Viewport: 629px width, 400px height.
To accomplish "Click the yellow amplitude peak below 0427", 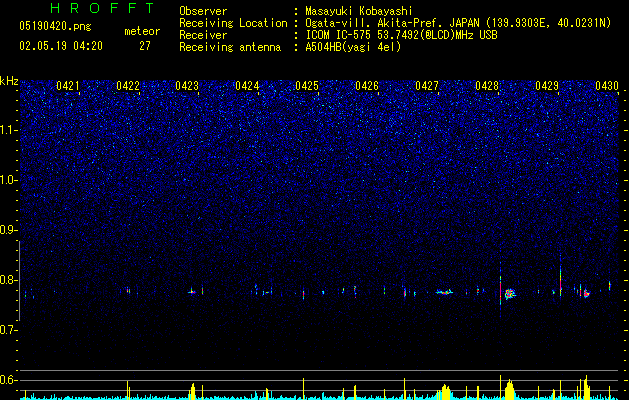I will (x=444, y=392).
